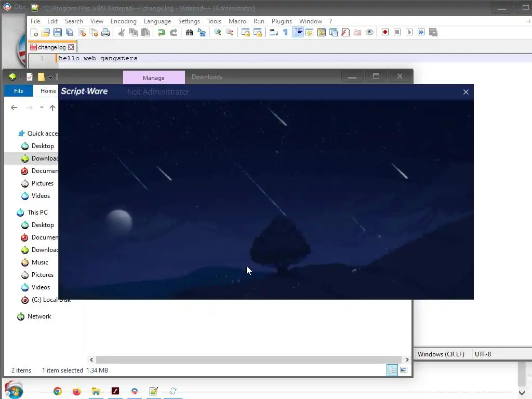Open the Replace tool icon in Notepad++

point(202,32)
